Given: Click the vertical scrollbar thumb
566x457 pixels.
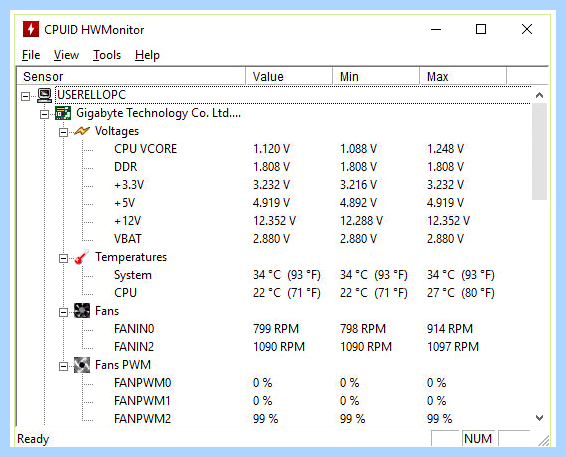Looking at the screenshot, I should pos(539,151).
